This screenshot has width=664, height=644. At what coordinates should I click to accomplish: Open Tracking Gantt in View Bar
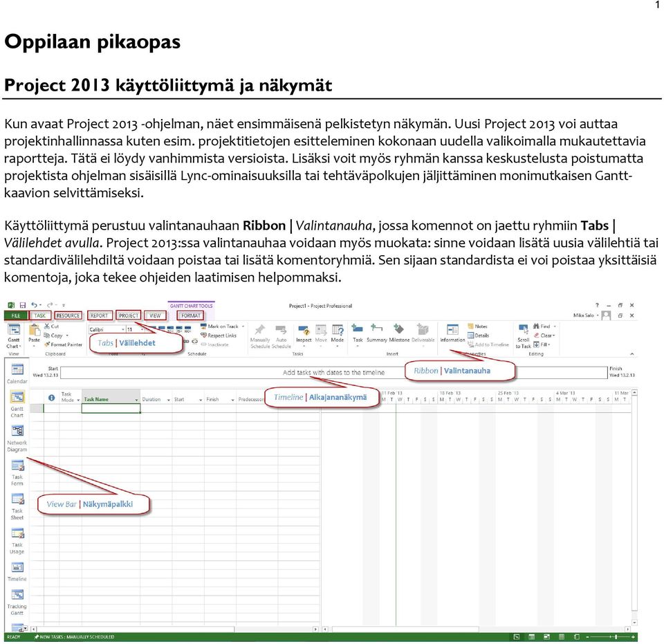click(x=17, y=602)
